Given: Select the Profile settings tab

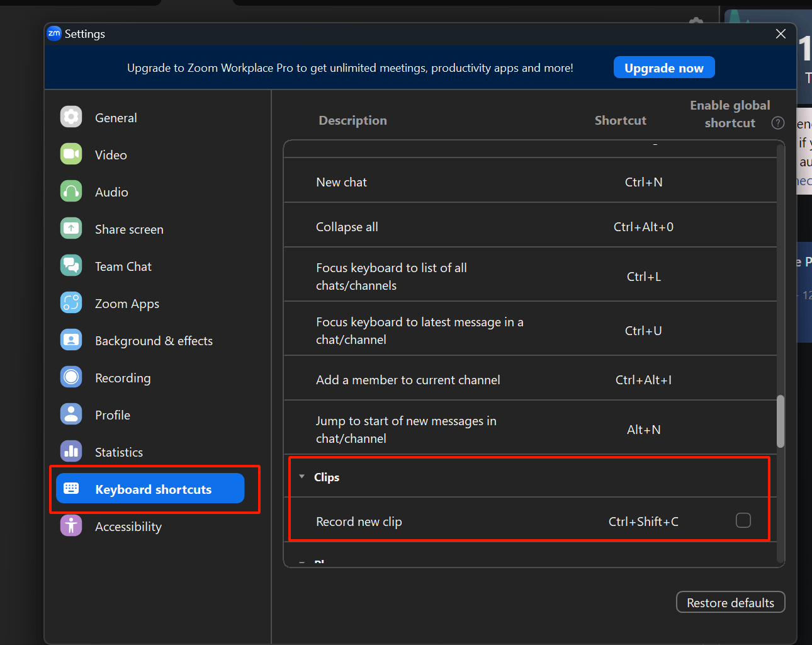Looking at the screenshot, I should [113, 415].
